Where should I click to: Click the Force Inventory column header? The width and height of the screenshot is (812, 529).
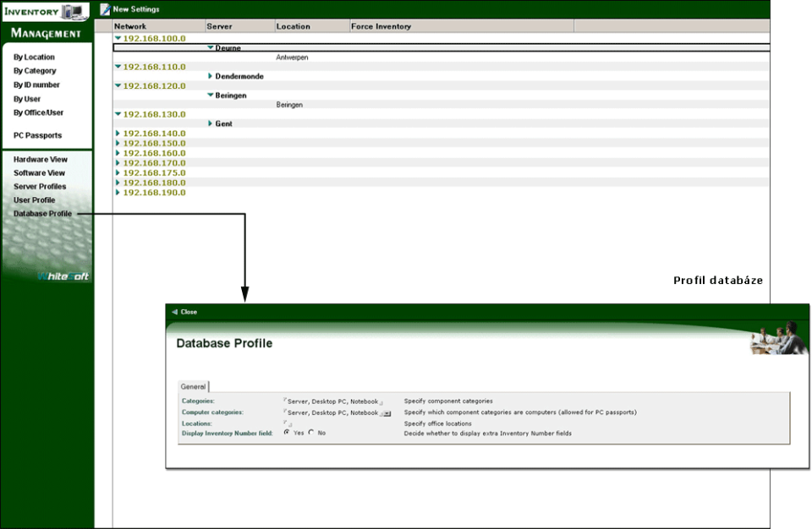[x=381, y=26]
